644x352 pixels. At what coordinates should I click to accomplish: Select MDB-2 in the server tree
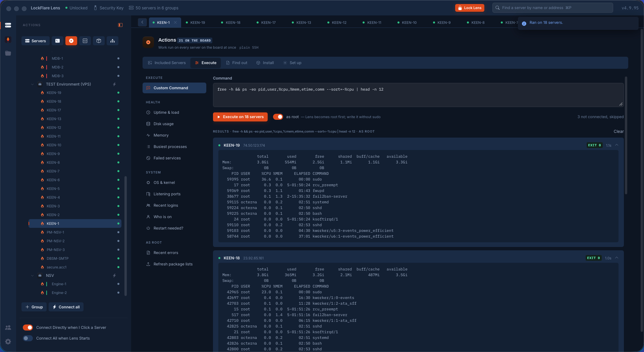tap(75, 67)
